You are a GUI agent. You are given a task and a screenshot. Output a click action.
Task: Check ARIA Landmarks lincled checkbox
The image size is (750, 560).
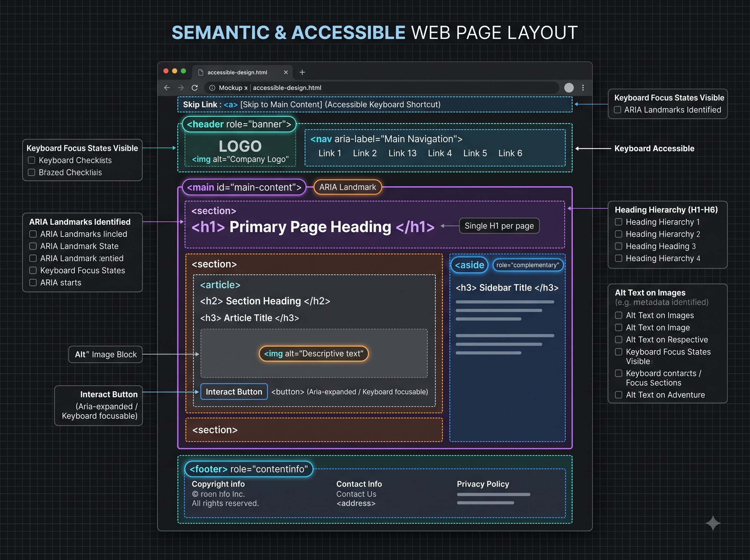click(x=33, y=234)
